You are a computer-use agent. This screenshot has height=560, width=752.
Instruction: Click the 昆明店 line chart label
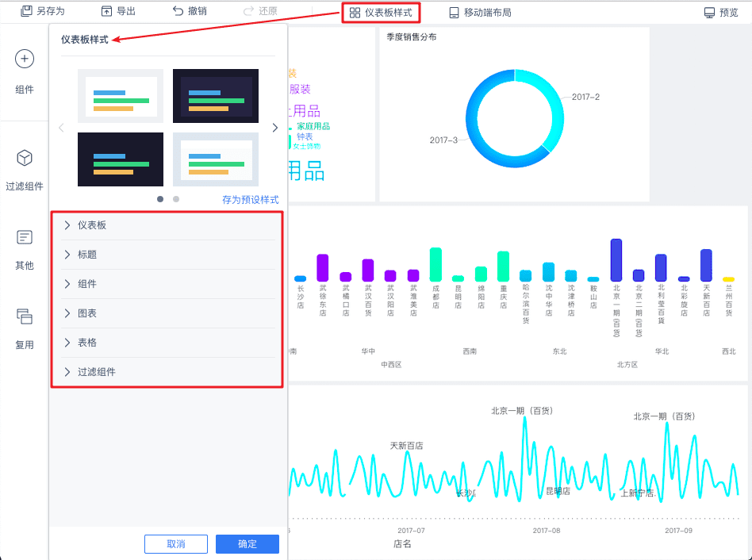tap(558, 491)
